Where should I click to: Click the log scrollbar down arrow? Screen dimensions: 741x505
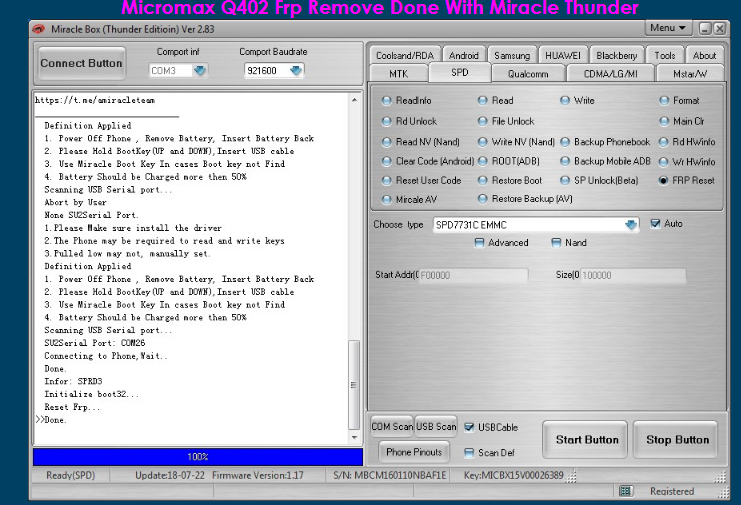(354, 437)
